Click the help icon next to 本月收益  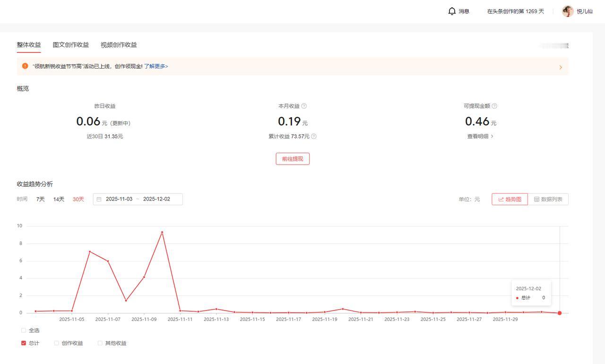click(x=304, y=106)
